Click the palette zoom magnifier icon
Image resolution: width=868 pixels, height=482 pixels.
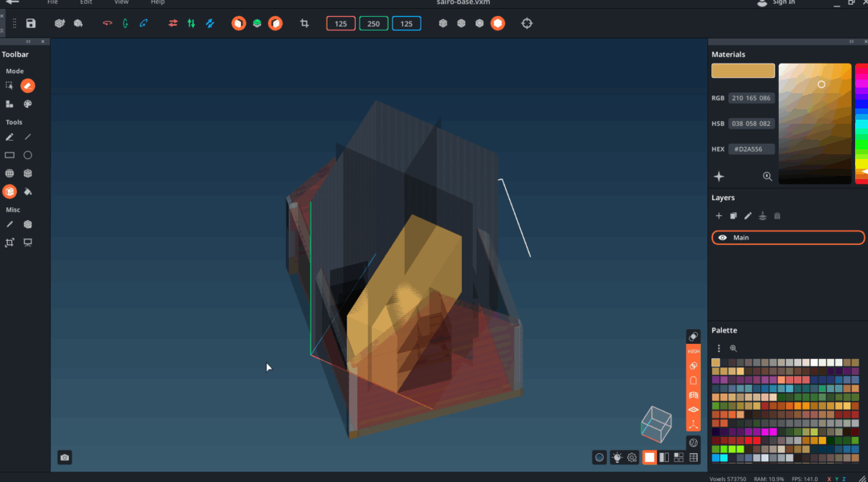(x=733, y=349)
